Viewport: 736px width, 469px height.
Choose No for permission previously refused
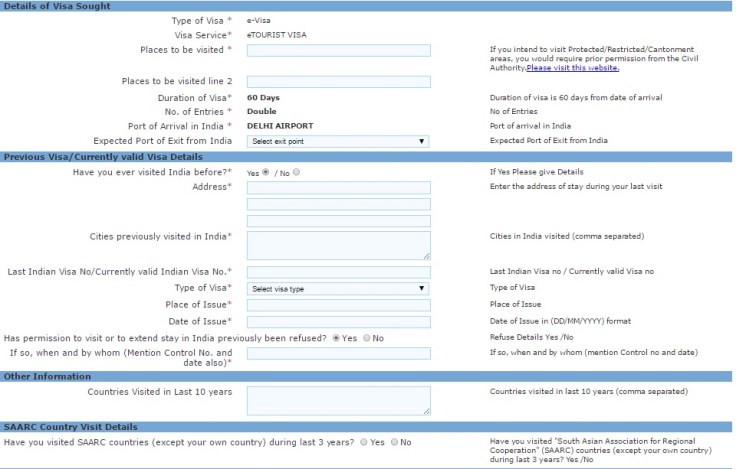[366, 338]
